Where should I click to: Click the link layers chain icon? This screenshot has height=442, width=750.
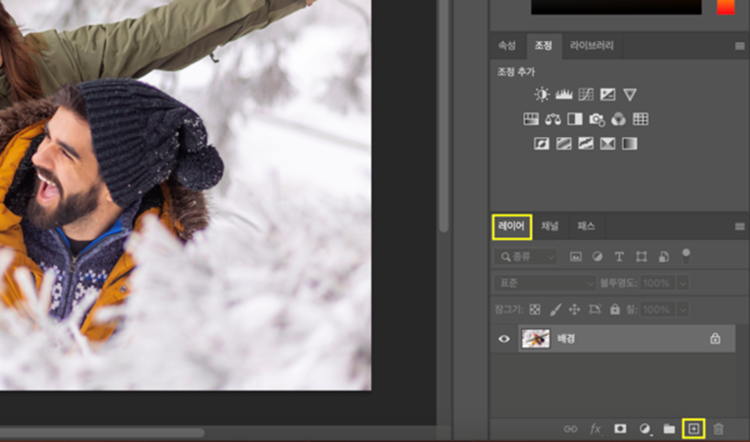point(570,429)
